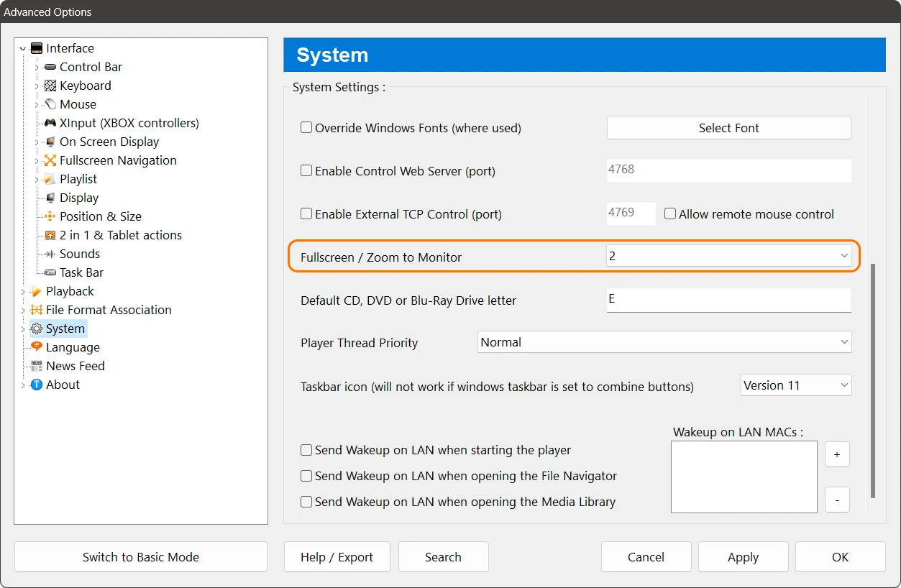901x588 pixels.
Task: Toggle Allow remote mouse control
Action: [670, 214]
